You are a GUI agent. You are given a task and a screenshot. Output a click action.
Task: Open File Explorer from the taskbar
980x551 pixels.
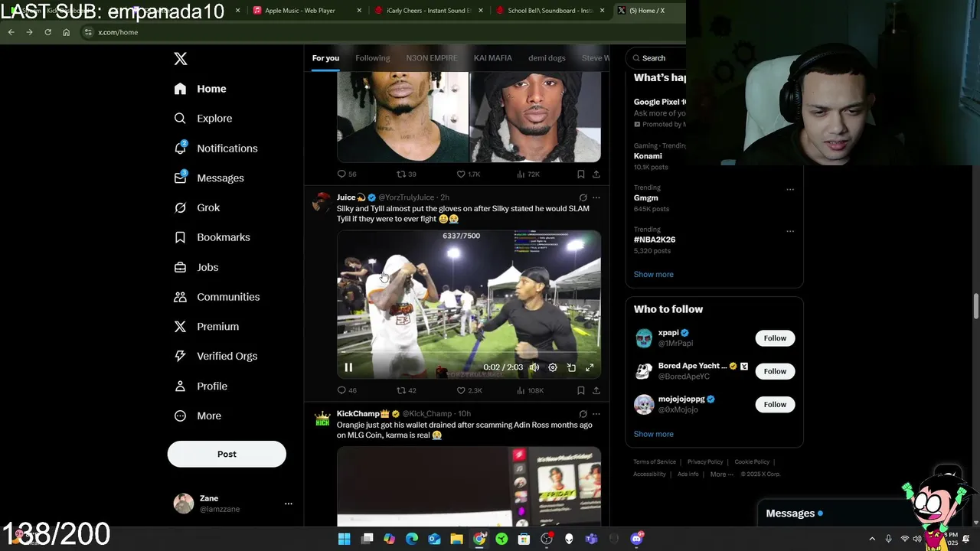pyautogui.click(x=456, y=539)
